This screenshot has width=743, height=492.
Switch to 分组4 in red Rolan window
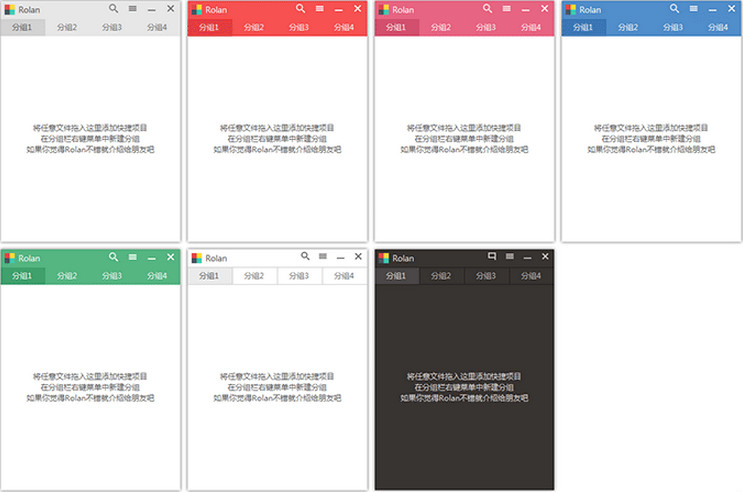point(344,27)
